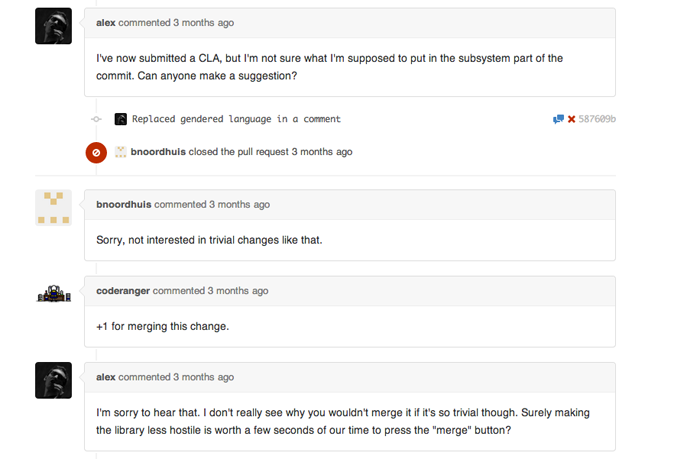Open alex's profile from the CLA comment header
Image resolution: width=700 pixels, height=459 pixels.
click(106, 22)
